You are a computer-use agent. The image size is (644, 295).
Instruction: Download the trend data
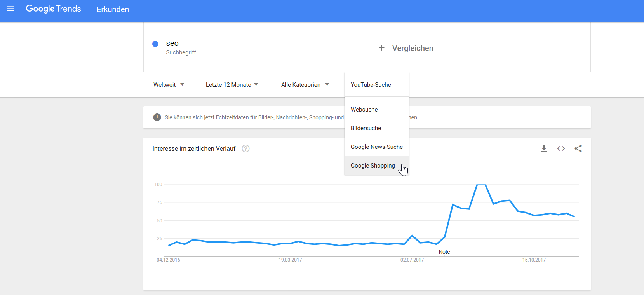click(x=544, y=148)
